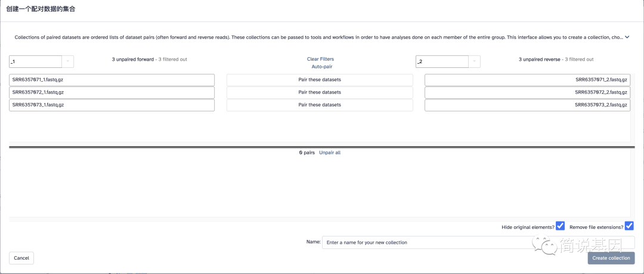Pair these datasets for SRR6357073
Screen dimensions: 644x274
point(320,105)
